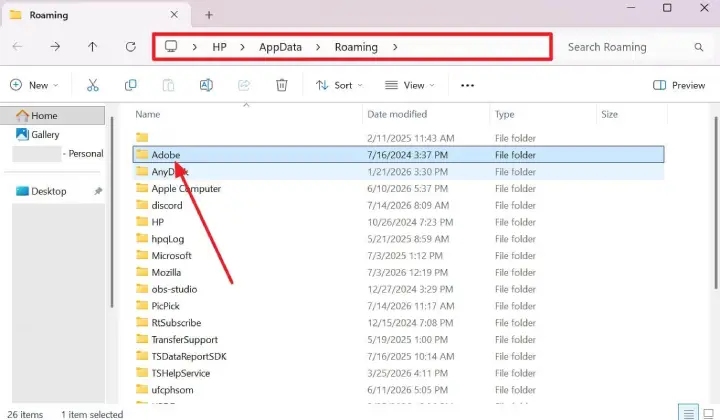Cut the selected item with the scissors icon
Viewport: 720px width, 420px height.
(93, 85)
